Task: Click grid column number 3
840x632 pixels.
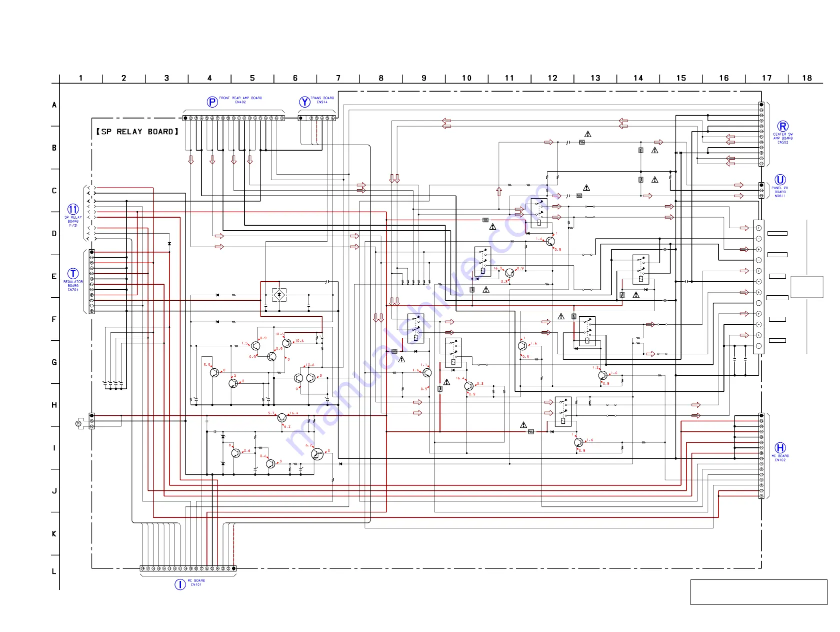Action: (167, 78)
